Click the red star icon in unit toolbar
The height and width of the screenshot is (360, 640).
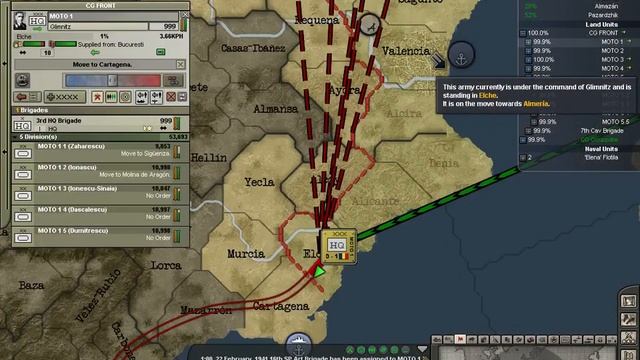pos(97,97)
